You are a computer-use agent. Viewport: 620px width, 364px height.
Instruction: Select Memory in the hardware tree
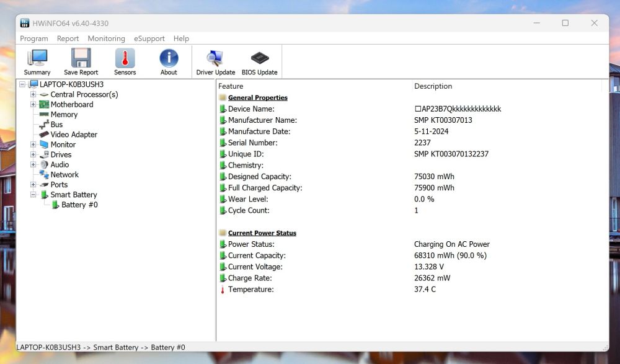click(64, 115)
